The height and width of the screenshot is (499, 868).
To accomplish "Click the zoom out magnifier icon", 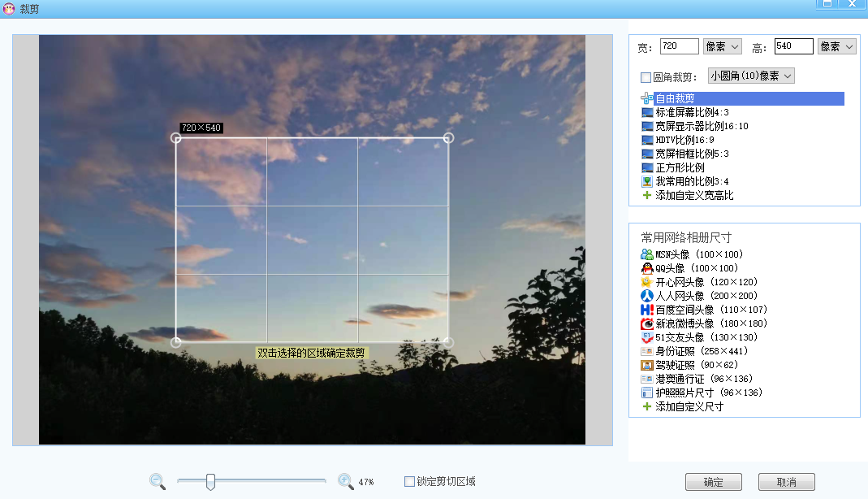I will pos(157,481).
